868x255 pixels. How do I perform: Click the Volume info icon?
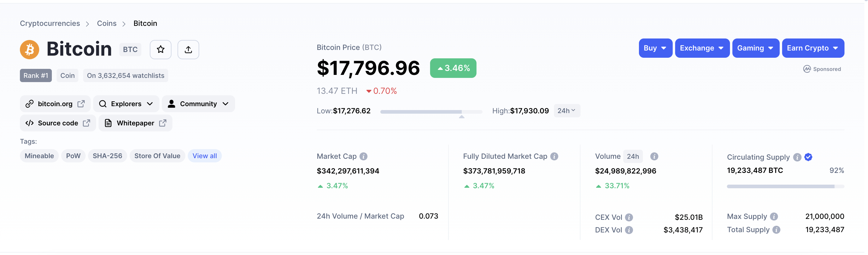coord(654,156)
